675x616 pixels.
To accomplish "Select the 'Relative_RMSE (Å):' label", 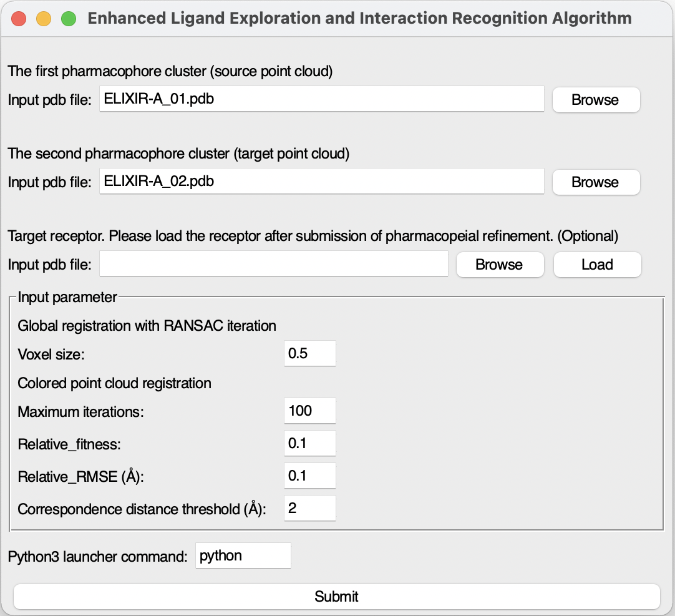I will 80,477.
